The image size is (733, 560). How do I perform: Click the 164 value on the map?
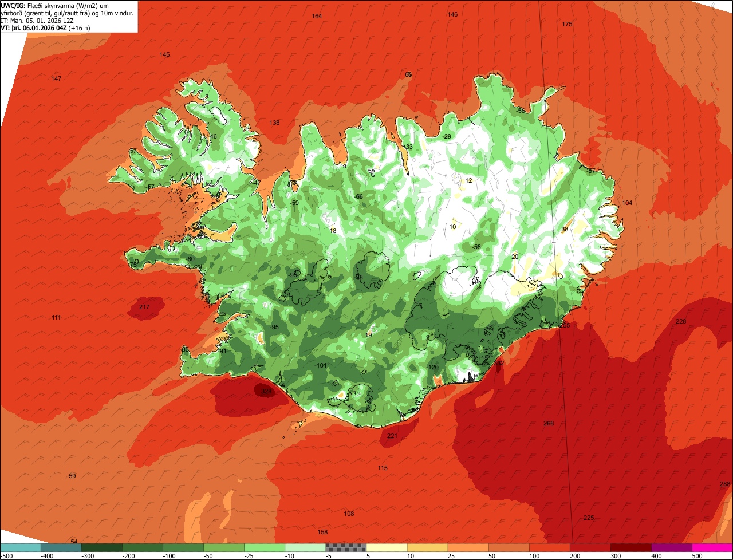[x=317, y=16]
